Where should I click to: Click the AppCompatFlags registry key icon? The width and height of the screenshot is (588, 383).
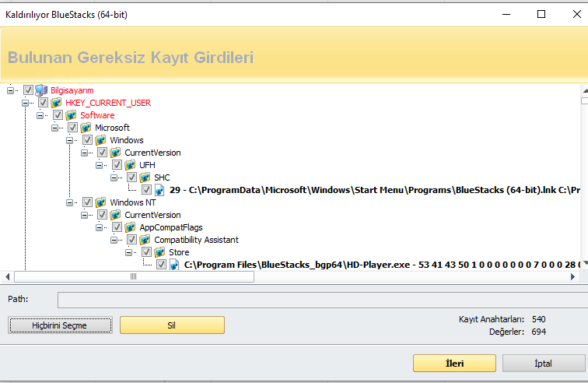click(130, 227)
